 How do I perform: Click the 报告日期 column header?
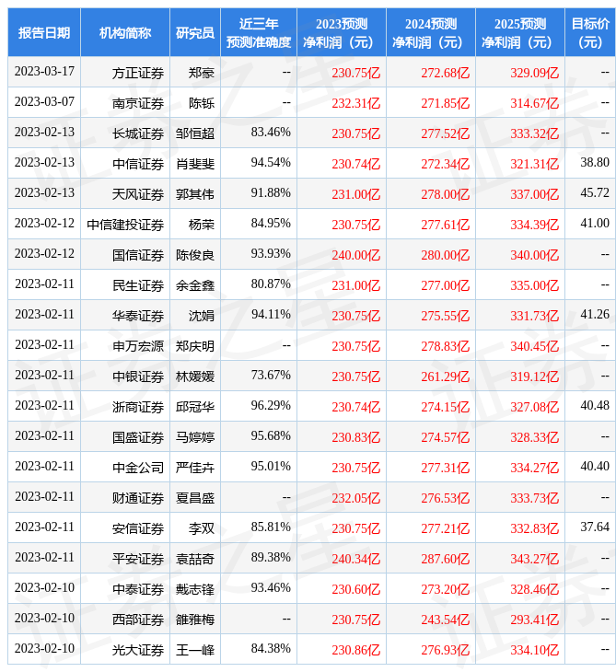(x=43, y=33)
